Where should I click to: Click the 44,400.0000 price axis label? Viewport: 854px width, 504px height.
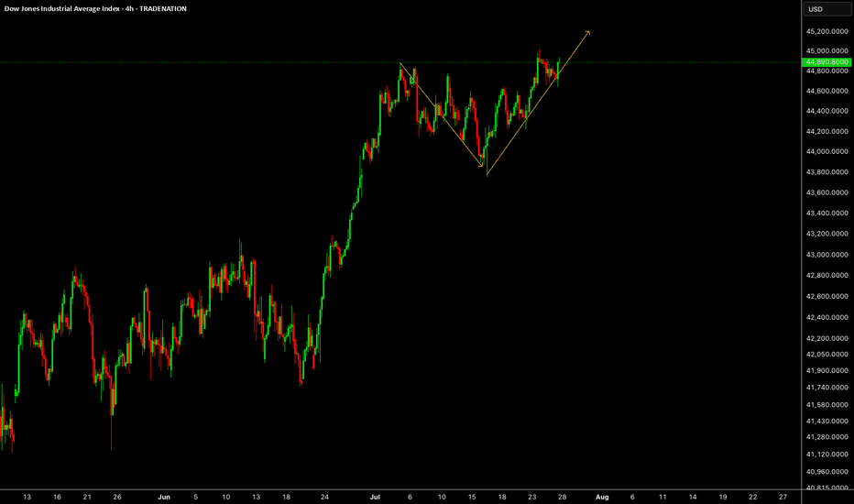827,111
